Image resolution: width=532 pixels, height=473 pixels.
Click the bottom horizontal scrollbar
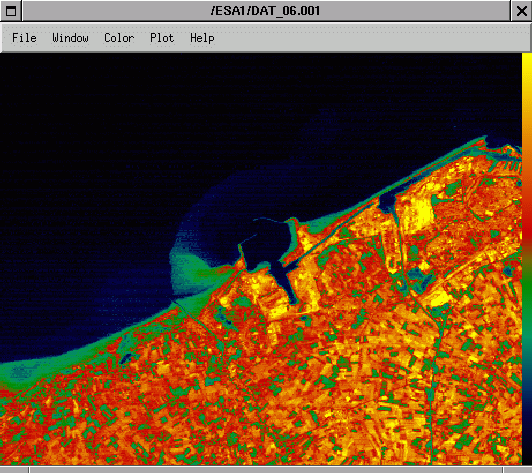pos(266,470)
